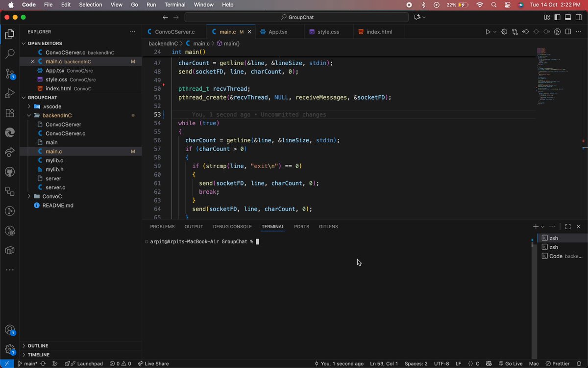
Task: Open Copilot chat dropdown in title bar
Action: point(424,17)
